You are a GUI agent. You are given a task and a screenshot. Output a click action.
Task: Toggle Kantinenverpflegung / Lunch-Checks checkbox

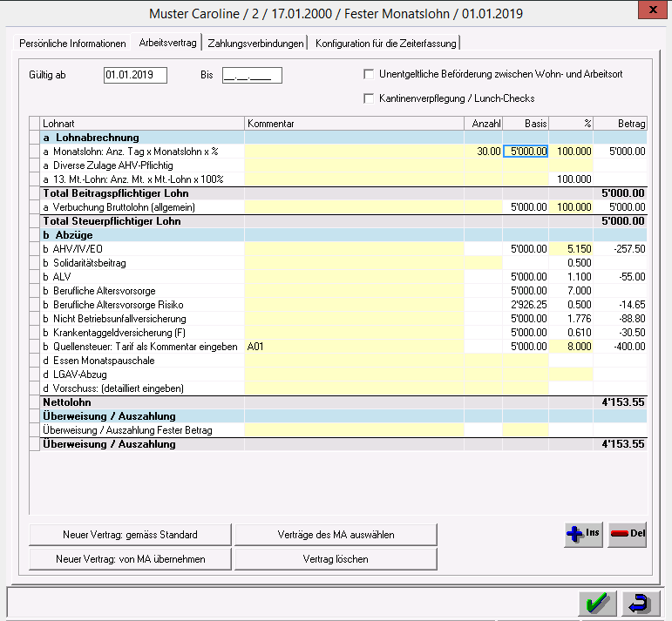coord(370,98)
